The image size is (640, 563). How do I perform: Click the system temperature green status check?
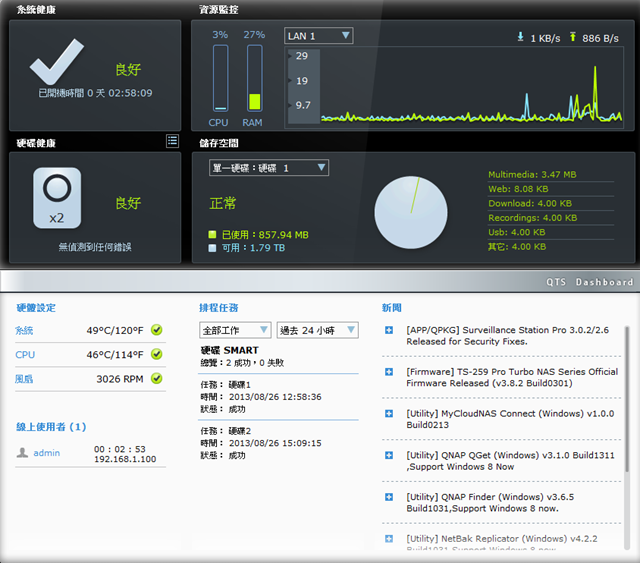pyautogui.click(x=156, y=330)
